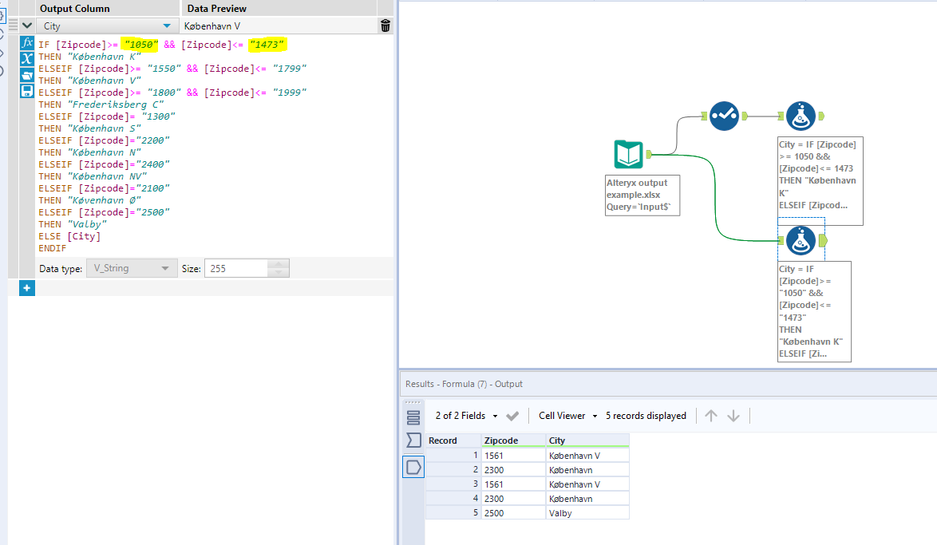937x545 pixels.
Task: Select the Select tool checkmark node
Action: tap(725, 116)
